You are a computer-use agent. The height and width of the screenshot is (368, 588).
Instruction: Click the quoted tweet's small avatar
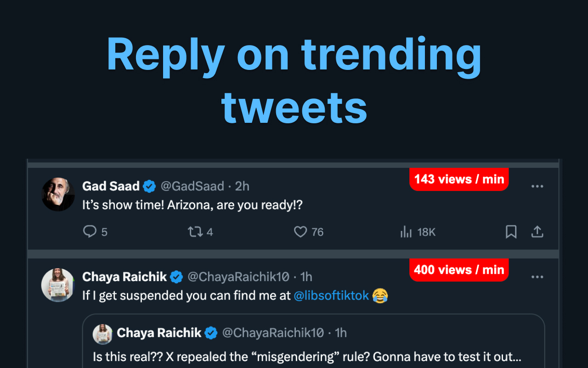click(x=102, y=333)
